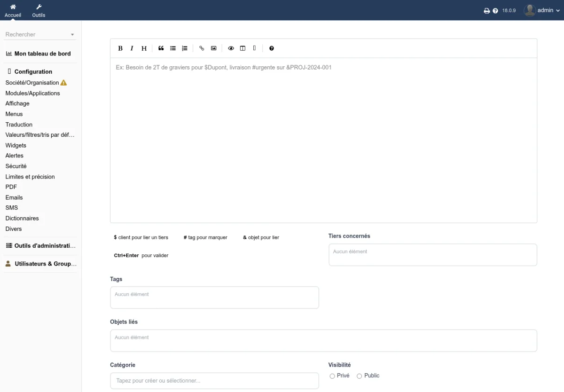Open the Catégorie combo box
The height and width of the screenshot is (392, 564).
[214, 381]
